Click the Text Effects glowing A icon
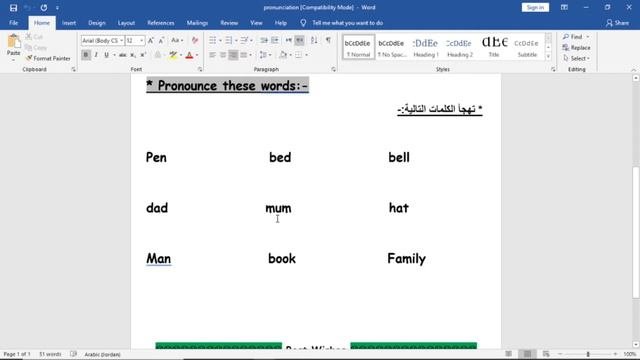The image size is (640, 360). (158, 55)
